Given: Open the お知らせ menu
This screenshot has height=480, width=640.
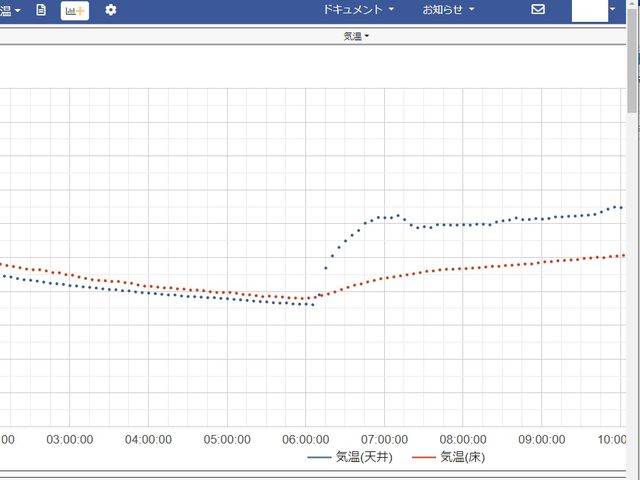Looking at the screenshot, I should pos(447,10).
